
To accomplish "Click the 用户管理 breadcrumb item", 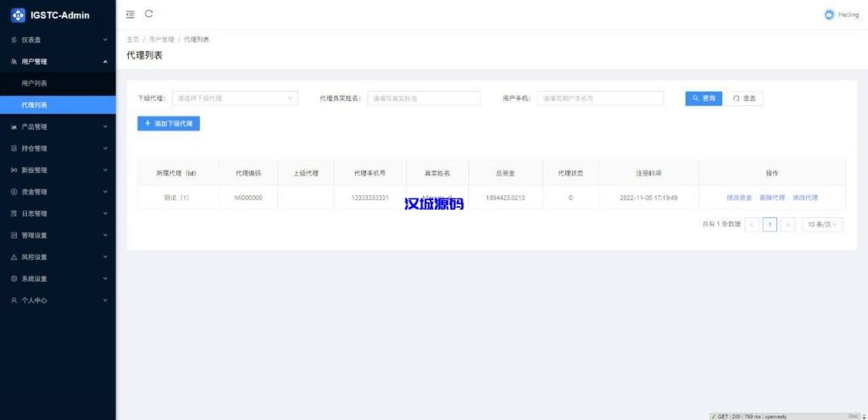I will tap(161, 40).
